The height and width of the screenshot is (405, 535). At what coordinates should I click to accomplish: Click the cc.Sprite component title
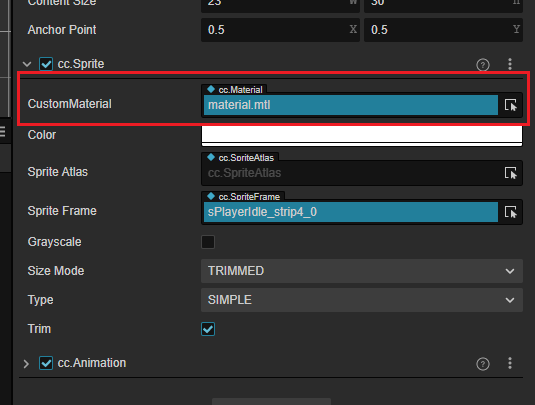point(81,64)
